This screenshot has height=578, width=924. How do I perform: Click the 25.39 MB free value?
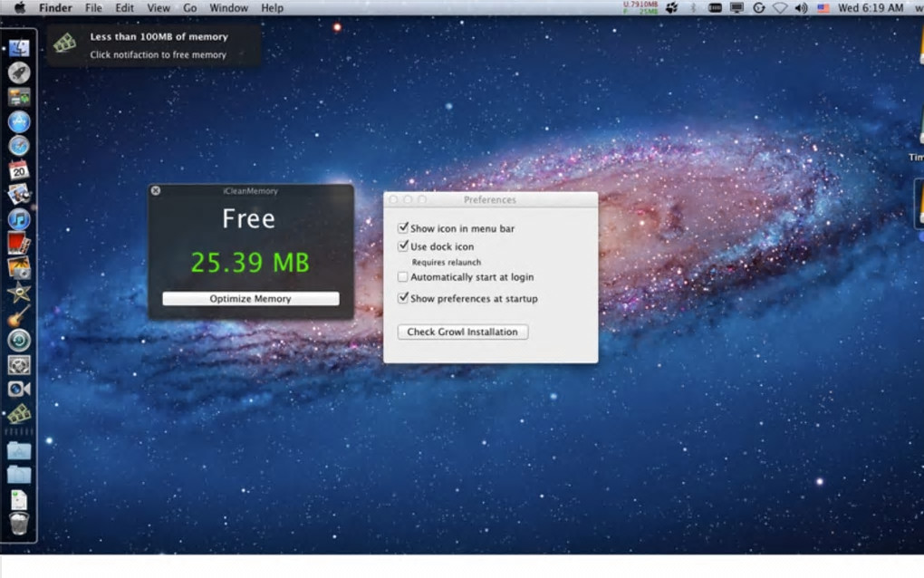[x=250, y=262]
